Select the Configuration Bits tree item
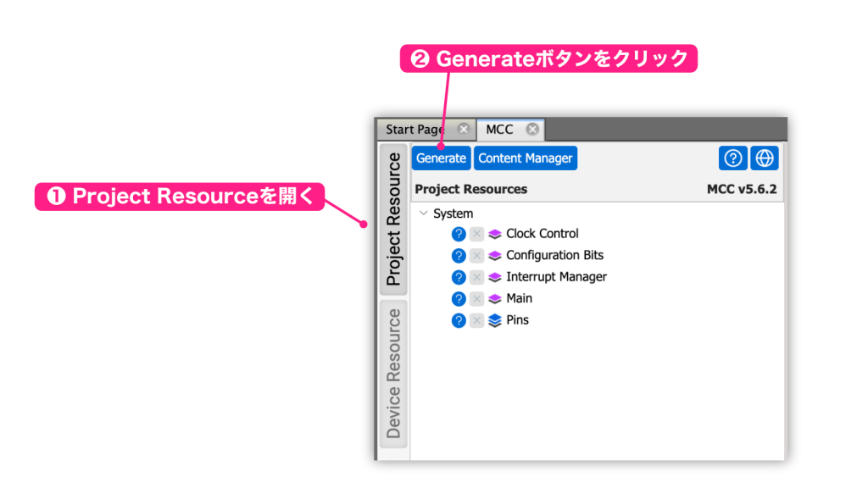Image resolution: width=868 pixels, height=488 pixels. tap(554, 256)
